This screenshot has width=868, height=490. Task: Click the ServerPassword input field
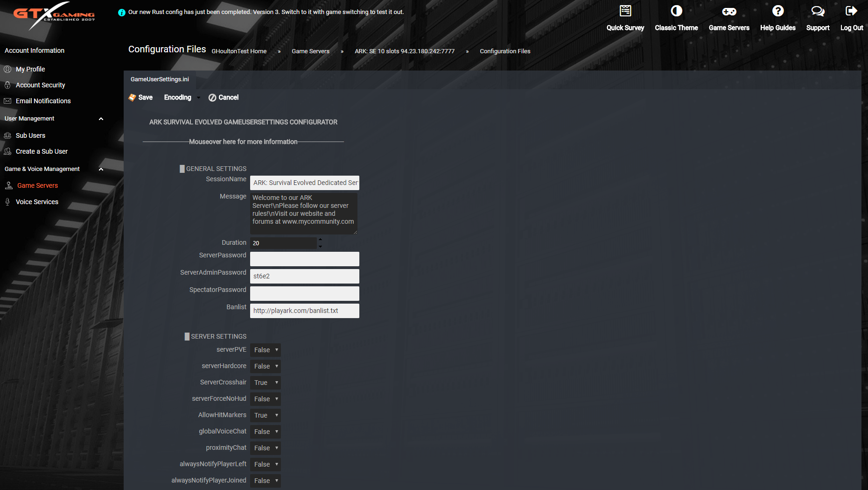click(305, 259)
